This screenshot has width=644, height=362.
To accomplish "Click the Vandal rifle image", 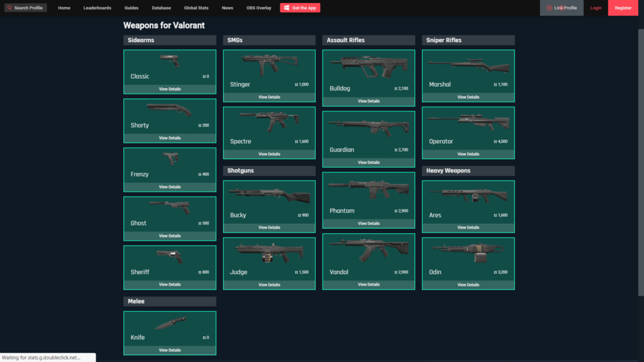I will coord(369,250).
